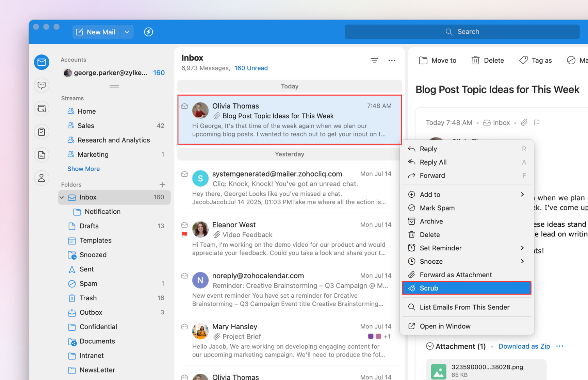
Task: Toggle read status of Eleanor West email
Action: coord(184,225)
